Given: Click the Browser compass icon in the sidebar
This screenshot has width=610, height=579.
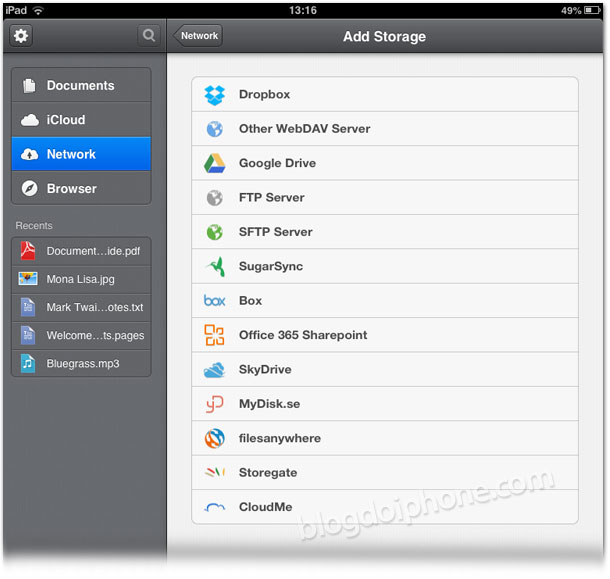Looking at the screenshot, I should point(30,189).
